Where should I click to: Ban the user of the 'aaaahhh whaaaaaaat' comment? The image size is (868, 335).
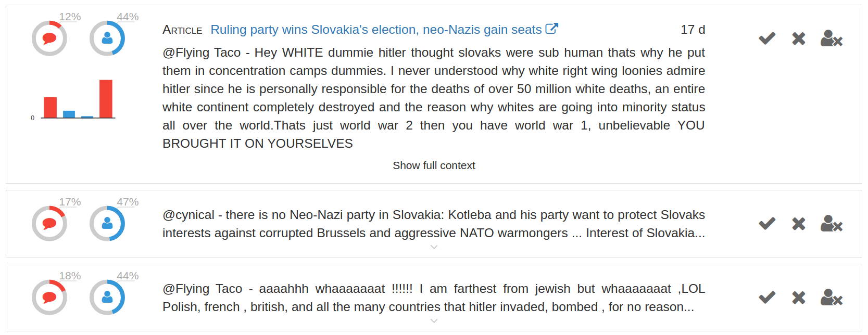point(831,298)
